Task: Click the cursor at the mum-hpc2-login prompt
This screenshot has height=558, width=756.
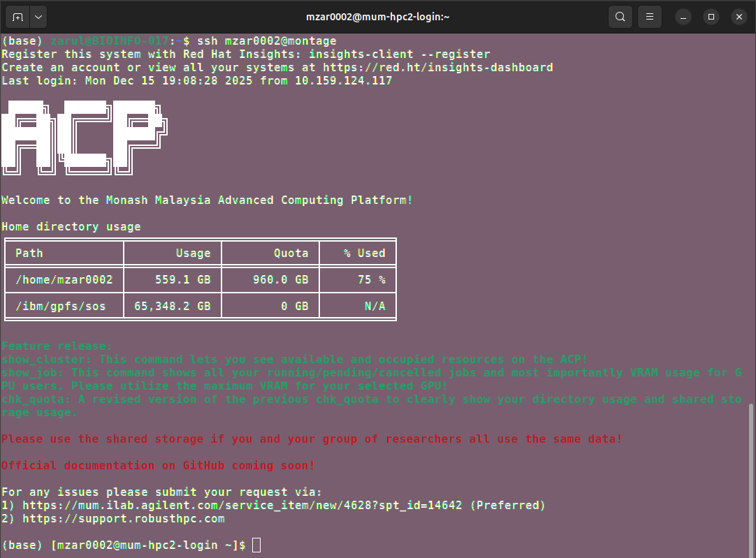Action: (x=256, y=545)
